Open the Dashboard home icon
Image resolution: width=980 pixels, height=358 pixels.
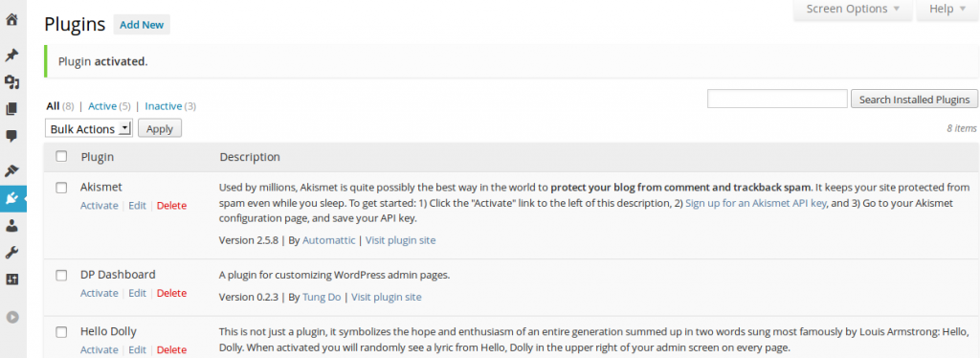(11, 19)
